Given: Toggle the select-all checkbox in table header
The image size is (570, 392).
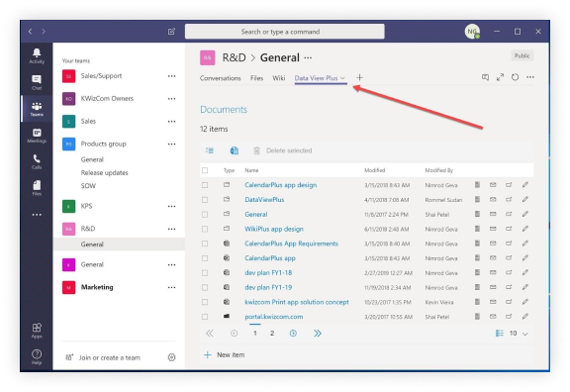Looking at the screenshot, I should coord(205,170).
